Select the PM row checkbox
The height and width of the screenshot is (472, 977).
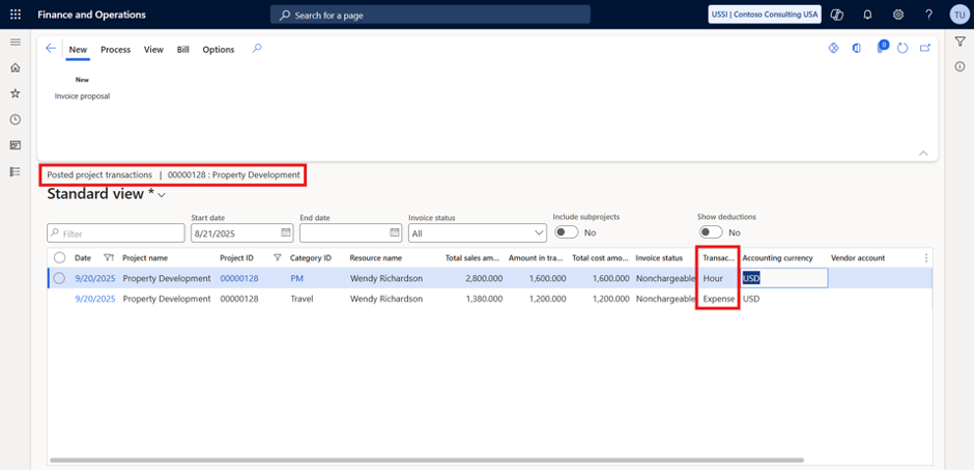(x=59, y=278)
